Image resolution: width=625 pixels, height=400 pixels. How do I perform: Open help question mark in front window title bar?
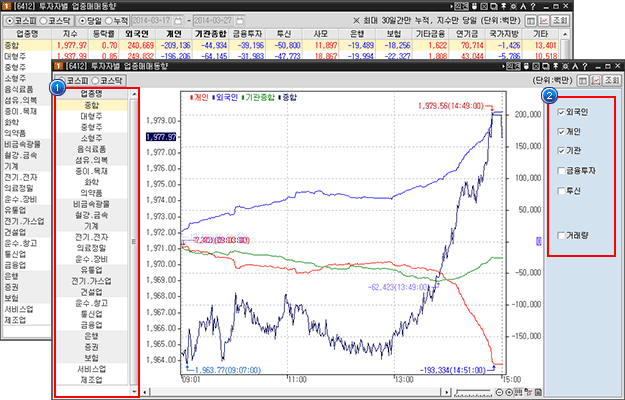tap(585, 66)
